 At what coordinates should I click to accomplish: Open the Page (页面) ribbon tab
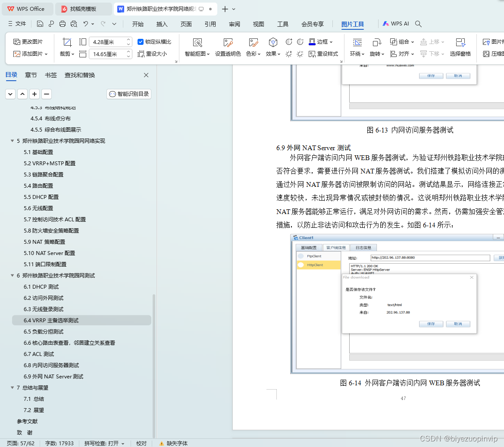(186, 24)
